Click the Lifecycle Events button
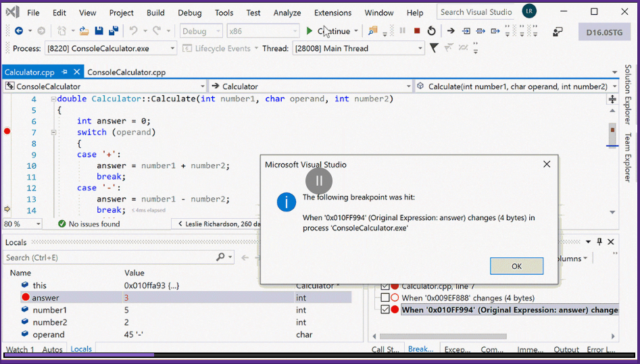The image size is (640, 364). [220, 48]
